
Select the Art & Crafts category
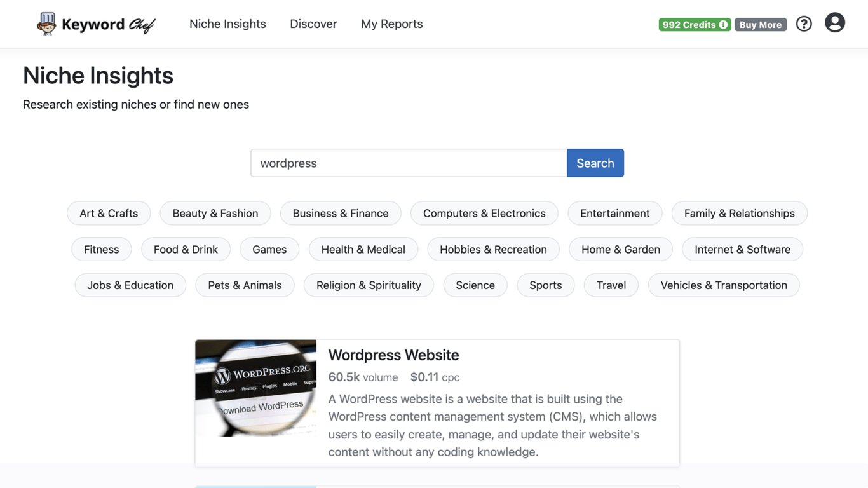click(x=109, y=213)
